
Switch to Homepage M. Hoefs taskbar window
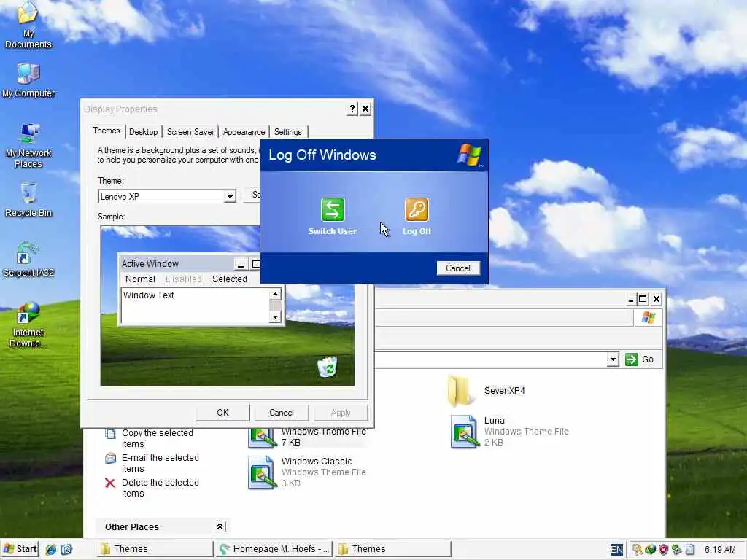click(274, 548)
